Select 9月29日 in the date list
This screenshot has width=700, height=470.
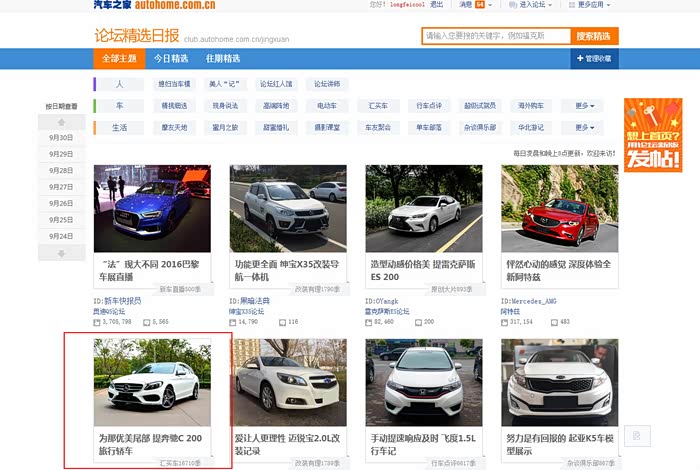tap(61, 154)
